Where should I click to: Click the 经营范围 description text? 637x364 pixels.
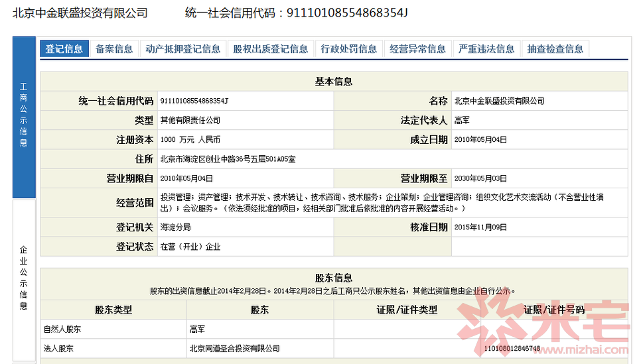click(382, 202)
